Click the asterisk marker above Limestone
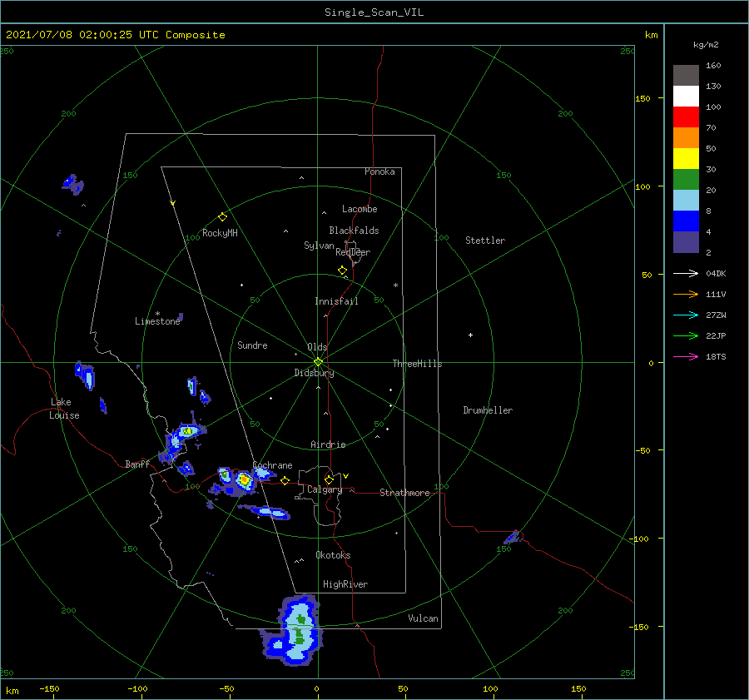The height and width of the screenshot is (700, 749). click(x=157, y=314)
